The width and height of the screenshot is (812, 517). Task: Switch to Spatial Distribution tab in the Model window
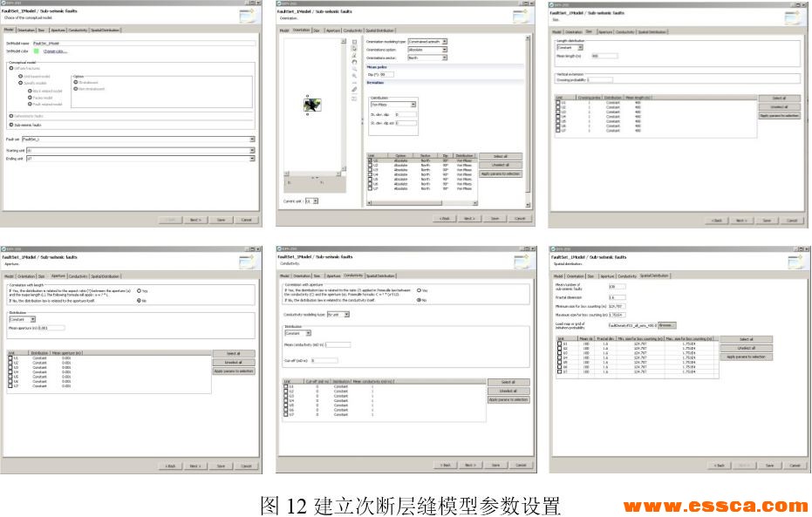tap(105, 30)
